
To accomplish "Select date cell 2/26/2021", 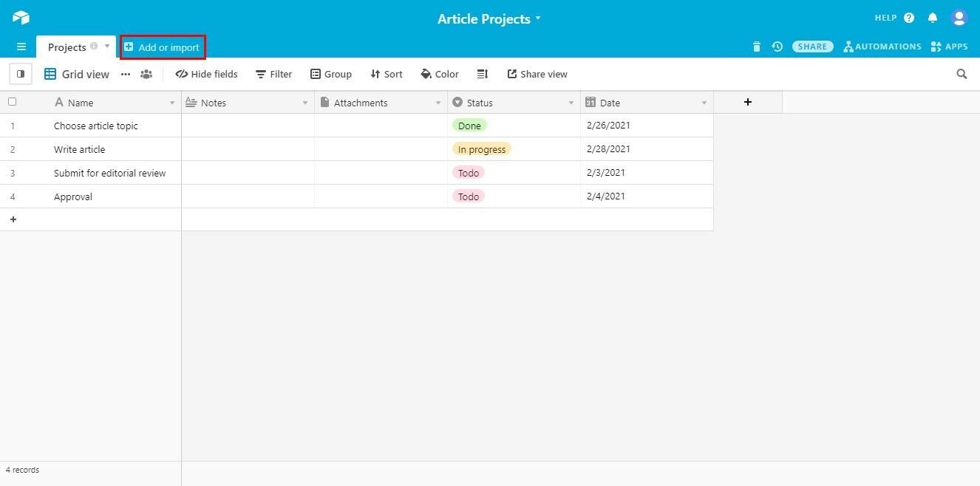I will 647,126.
